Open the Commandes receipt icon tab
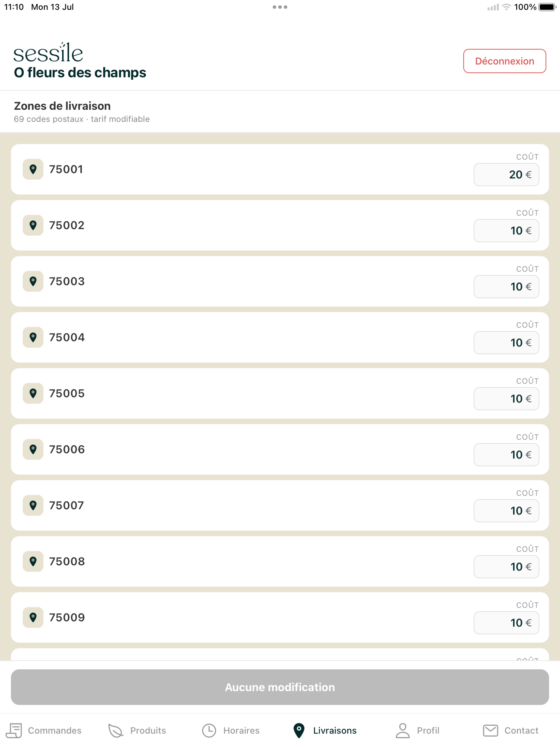The height and width of the screenshot is (747, 560). click(x=14, y=730)
